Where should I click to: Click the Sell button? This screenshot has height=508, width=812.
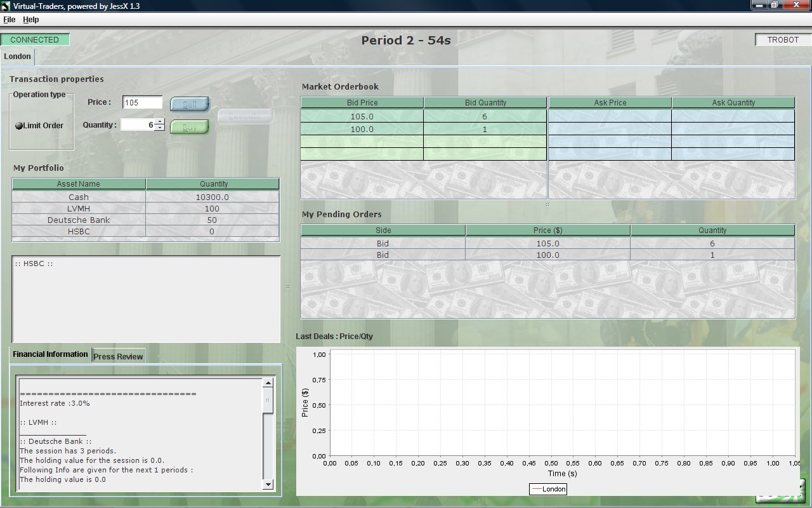tap(190, 104)
